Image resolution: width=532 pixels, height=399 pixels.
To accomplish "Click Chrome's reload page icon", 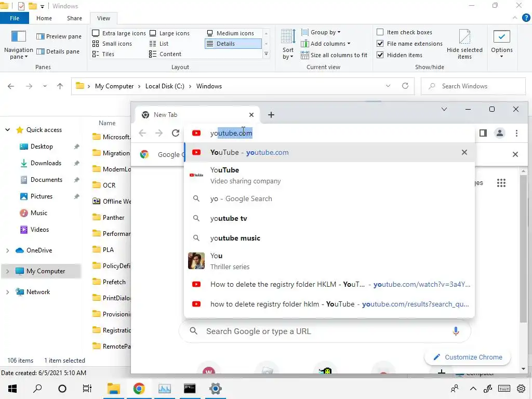I will 176,133.
